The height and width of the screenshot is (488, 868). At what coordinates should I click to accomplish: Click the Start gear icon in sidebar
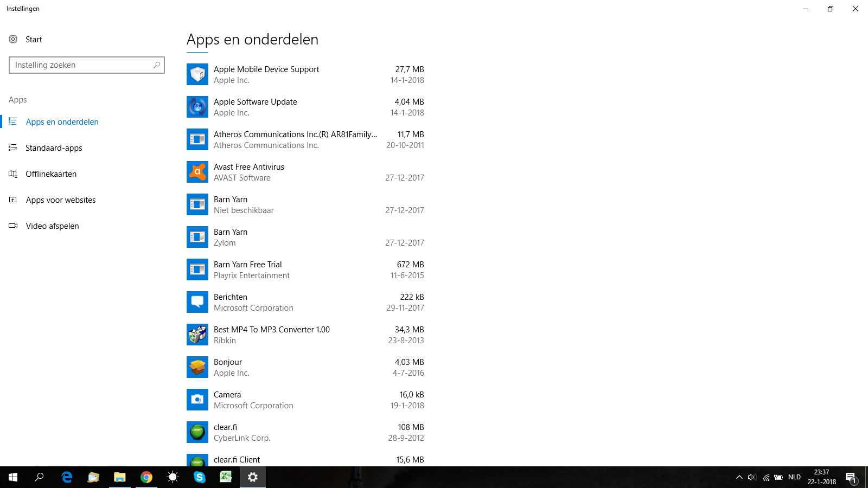tap(13, 39)
